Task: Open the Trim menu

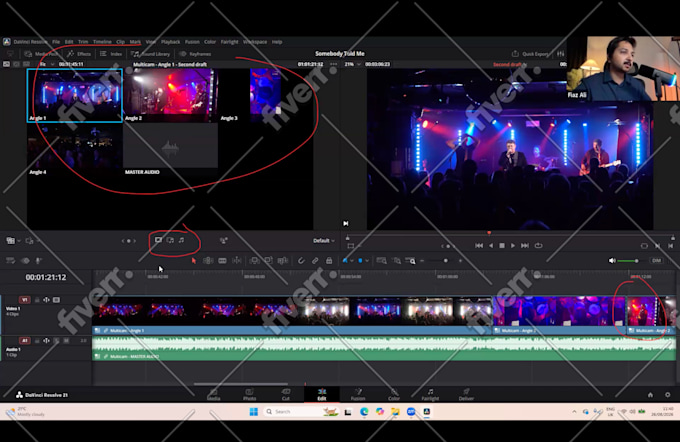Action: [83, 42]
